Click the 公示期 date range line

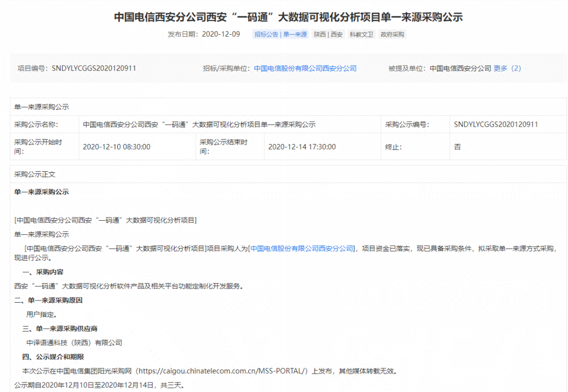coord(99,385)
